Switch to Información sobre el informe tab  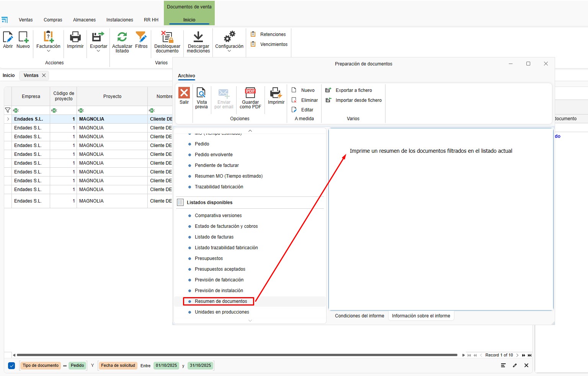click(421, 316)
